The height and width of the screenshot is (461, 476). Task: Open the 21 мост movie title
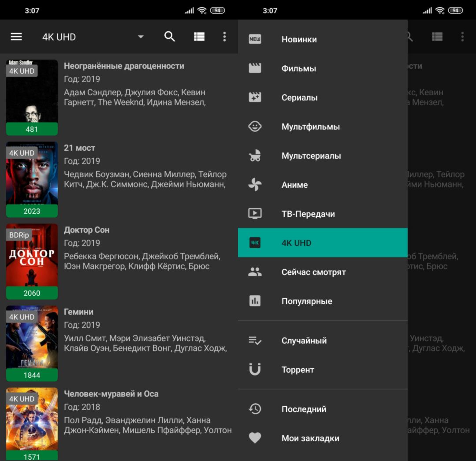click(79, 148)
